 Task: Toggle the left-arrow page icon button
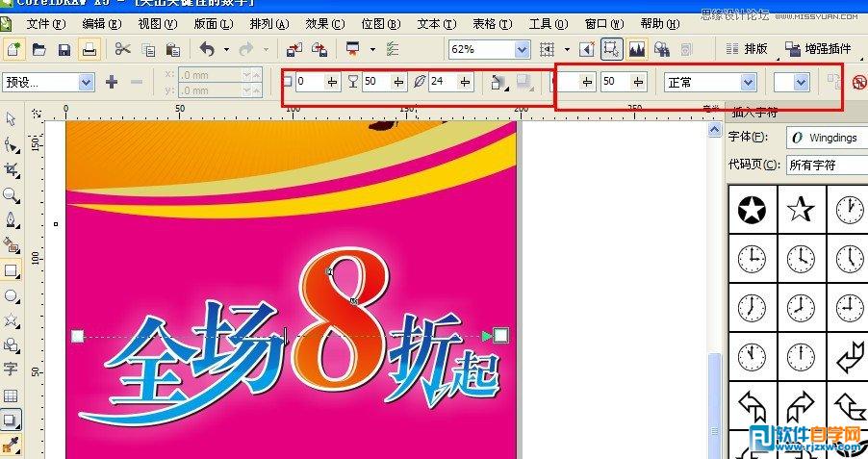point(586,50)
